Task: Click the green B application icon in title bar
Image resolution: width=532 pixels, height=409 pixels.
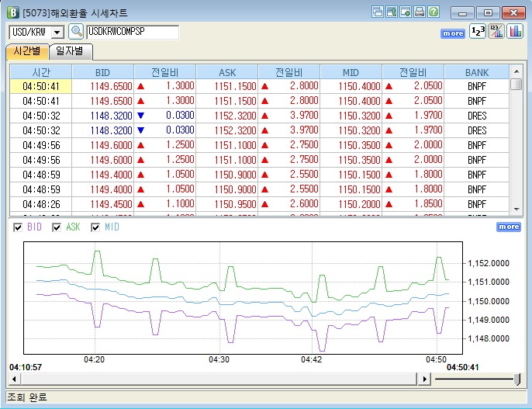Action: coord(13,12)
